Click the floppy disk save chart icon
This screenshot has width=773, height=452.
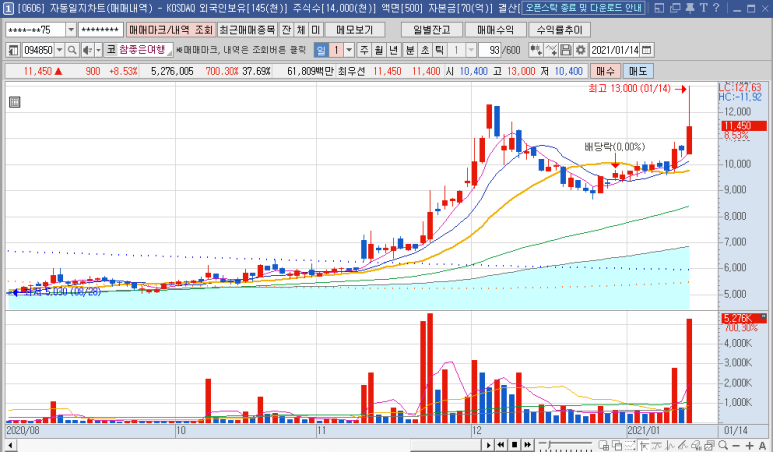point(566,50)
